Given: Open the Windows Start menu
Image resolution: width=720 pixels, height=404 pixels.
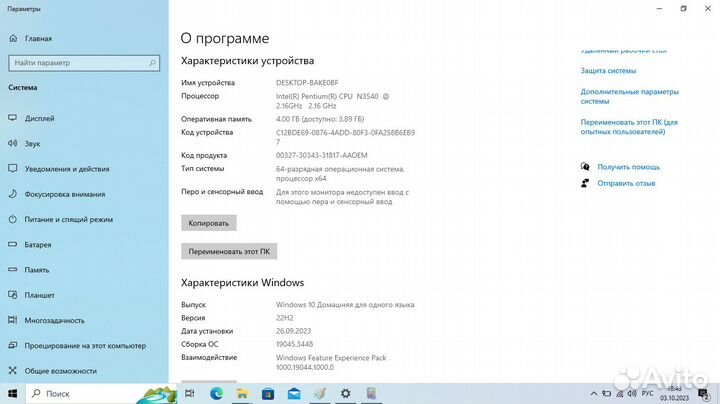Looking at the screenshot, I should click(x=12, y=394).
